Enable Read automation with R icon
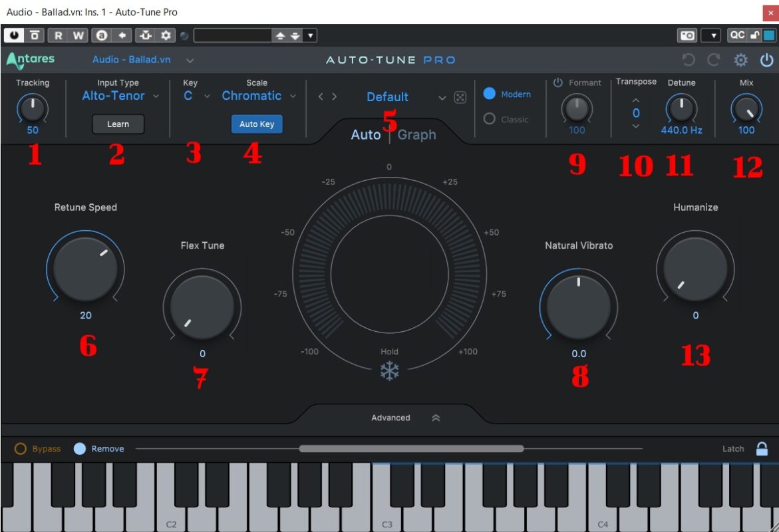Screen dimensions: 779x532 [59, 35]
